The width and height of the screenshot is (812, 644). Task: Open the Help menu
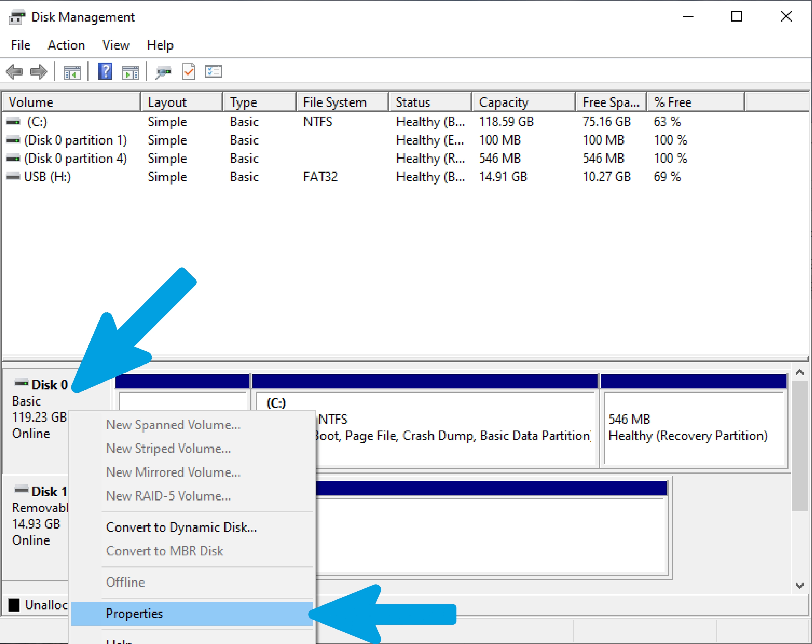(160, 45)
